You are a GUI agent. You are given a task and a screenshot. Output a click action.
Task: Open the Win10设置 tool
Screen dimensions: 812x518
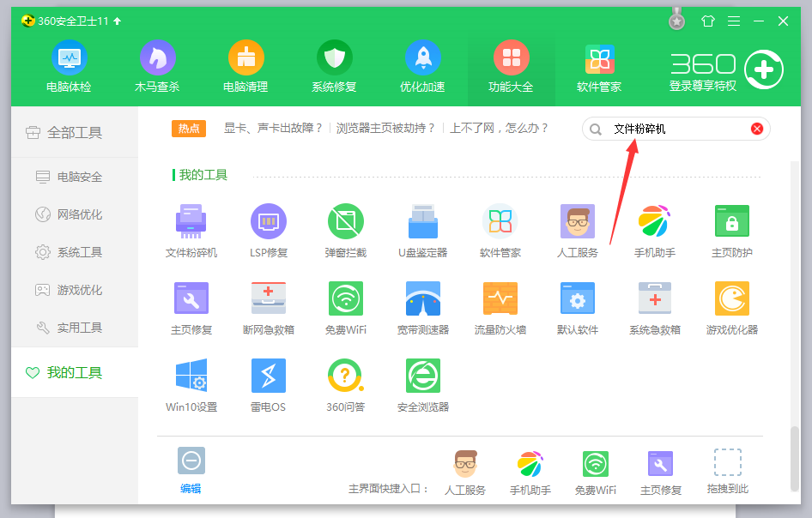(191, 386)
